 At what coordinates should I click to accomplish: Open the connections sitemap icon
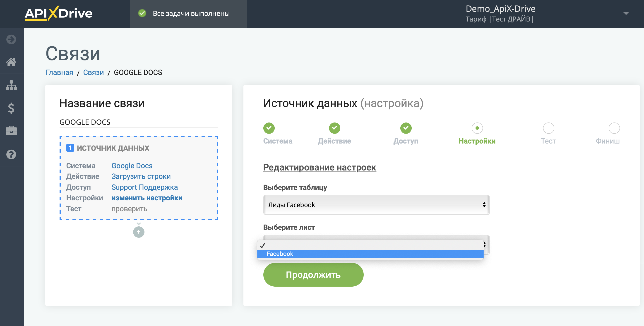tap(11, 85)
